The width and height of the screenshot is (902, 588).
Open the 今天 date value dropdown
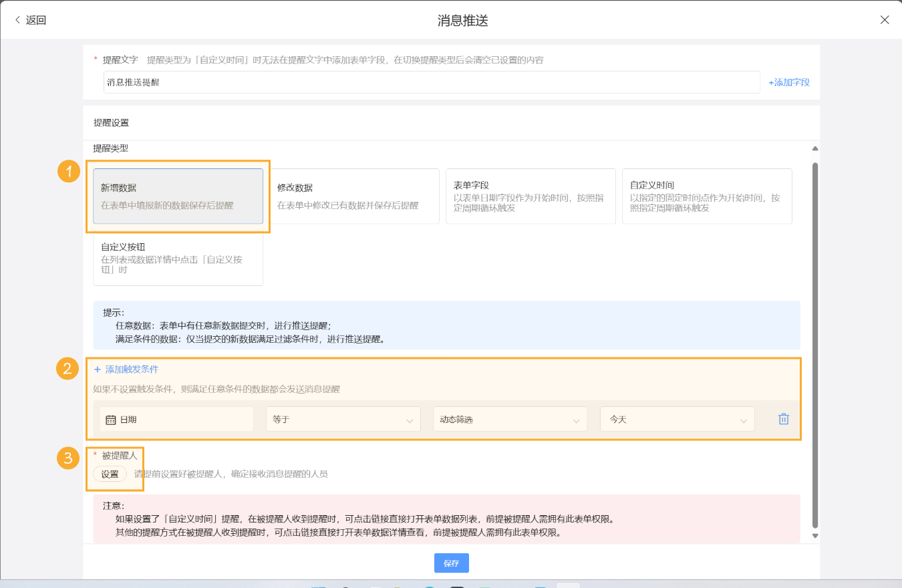[677, 419]
